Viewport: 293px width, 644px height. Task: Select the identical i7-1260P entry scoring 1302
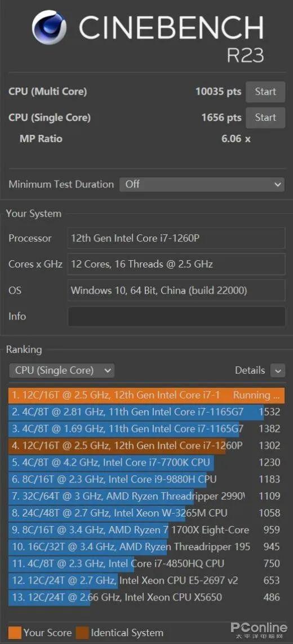[x=146, y=446]
